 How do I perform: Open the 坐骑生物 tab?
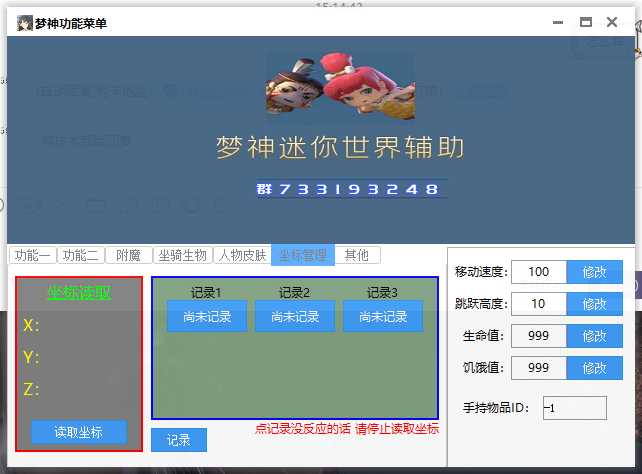183,255
